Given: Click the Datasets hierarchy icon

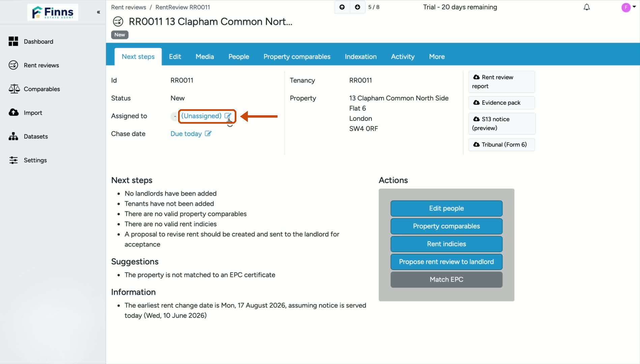Looking at the screenshot, I should 13,136.
